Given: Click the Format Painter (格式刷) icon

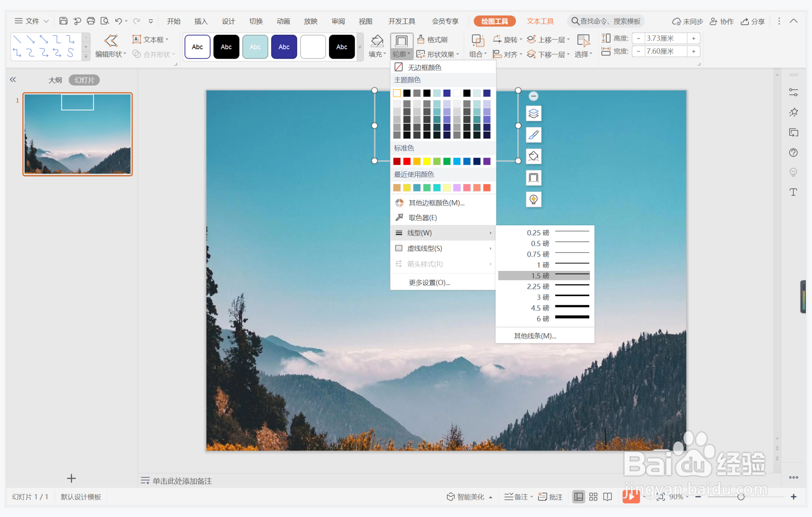Looking at the screenshot, I should pos(421,39).
